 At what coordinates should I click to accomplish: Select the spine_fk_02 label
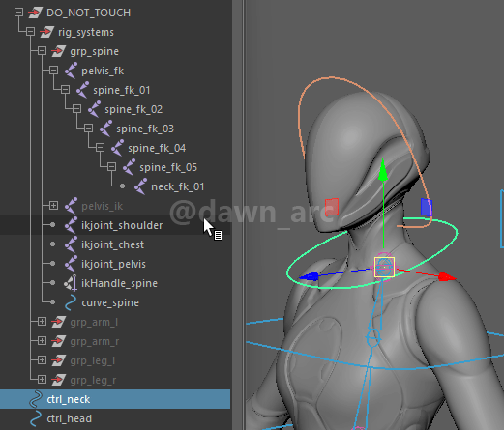click(133, 109)
